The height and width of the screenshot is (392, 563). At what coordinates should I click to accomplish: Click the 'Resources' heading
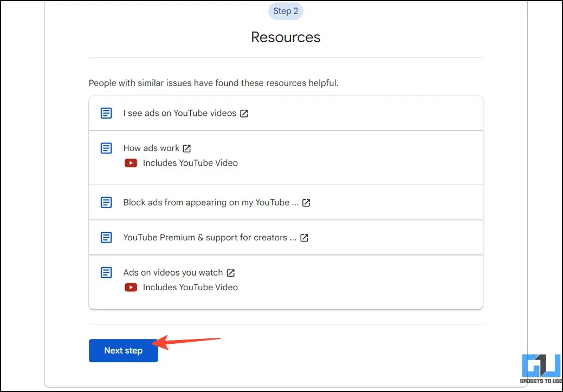(x=286, y=37)
